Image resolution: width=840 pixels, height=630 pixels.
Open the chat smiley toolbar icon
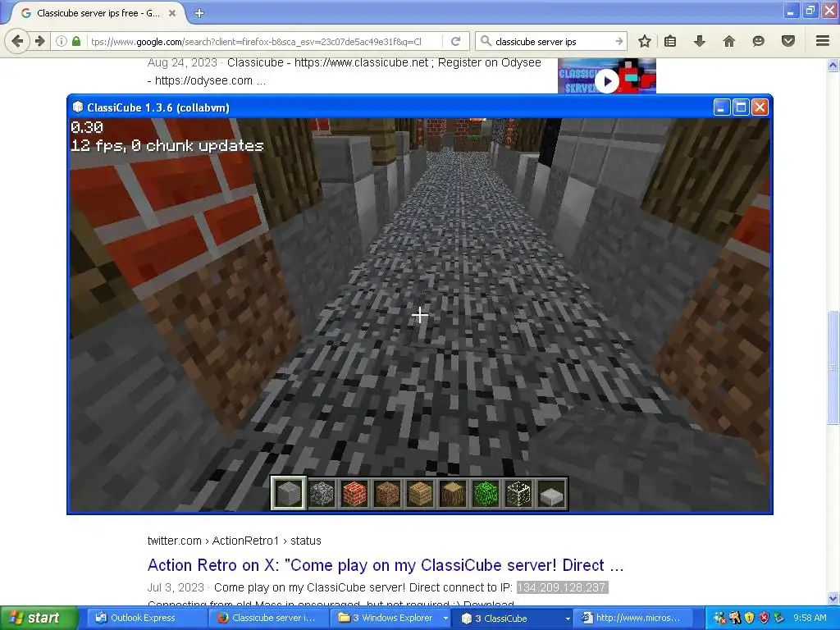point(758,41)
